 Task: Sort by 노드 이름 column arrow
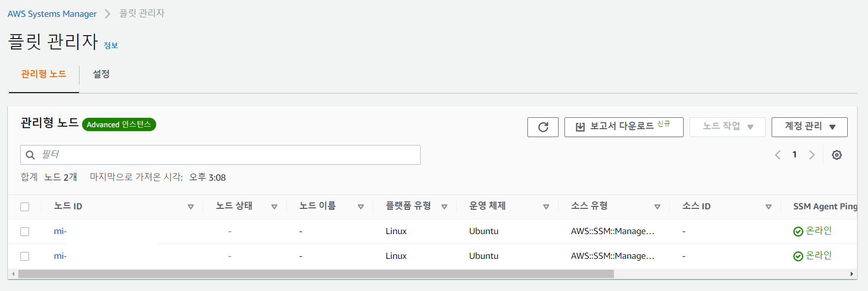coord(361,207)
